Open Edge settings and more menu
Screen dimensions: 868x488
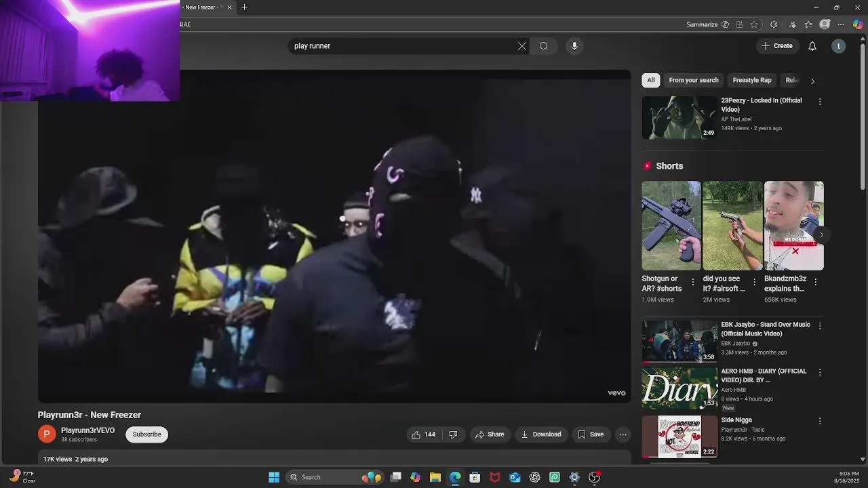pyautogui.click(x=842, y=24)
